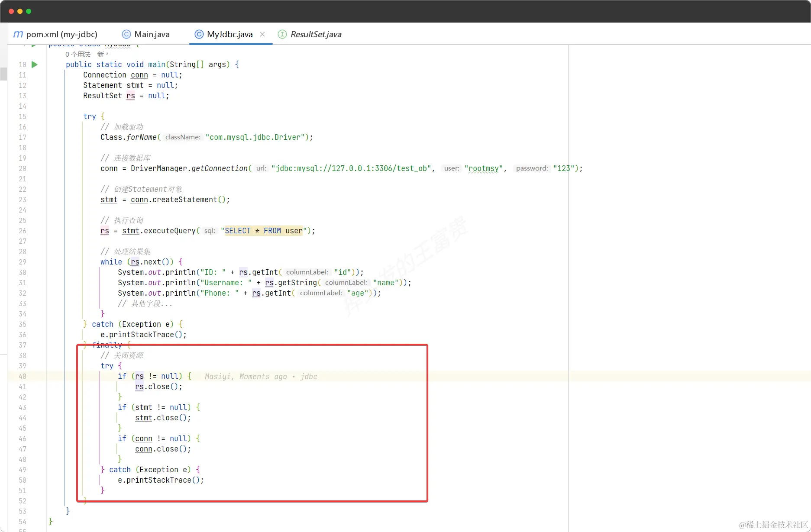The height and width of the screenshot is (532, 811).
Task: Click the Connection type on line 11
Action: click(105, 75)
